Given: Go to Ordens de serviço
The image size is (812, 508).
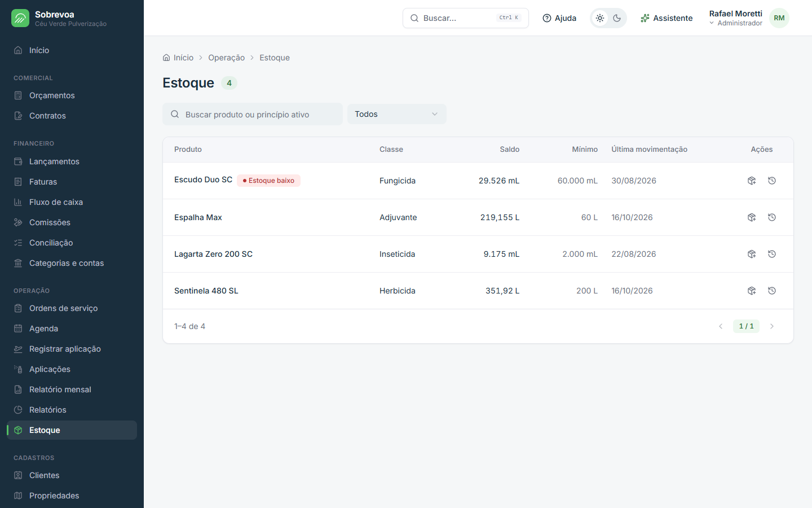Looking at the screenshot, I should click(x=72, y=308).
